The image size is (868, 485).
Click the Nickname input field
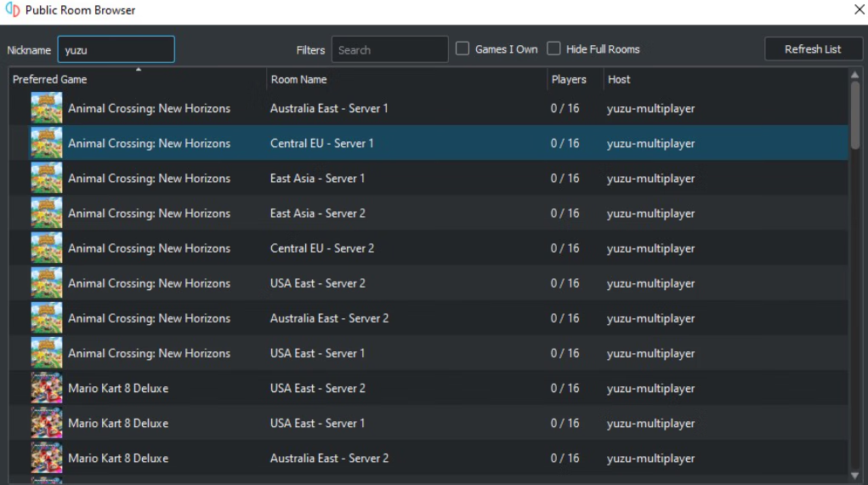[x=116, y=49]
